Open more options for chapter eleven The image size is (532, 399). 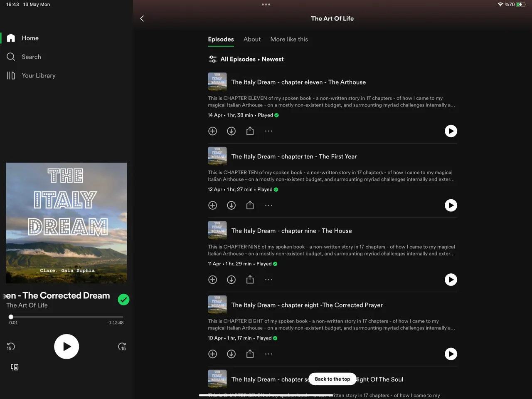tap(269, 131)
